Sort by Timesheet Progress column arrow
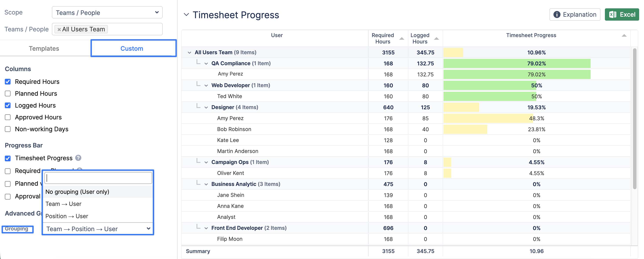The image size is (644, 259). 624,36
